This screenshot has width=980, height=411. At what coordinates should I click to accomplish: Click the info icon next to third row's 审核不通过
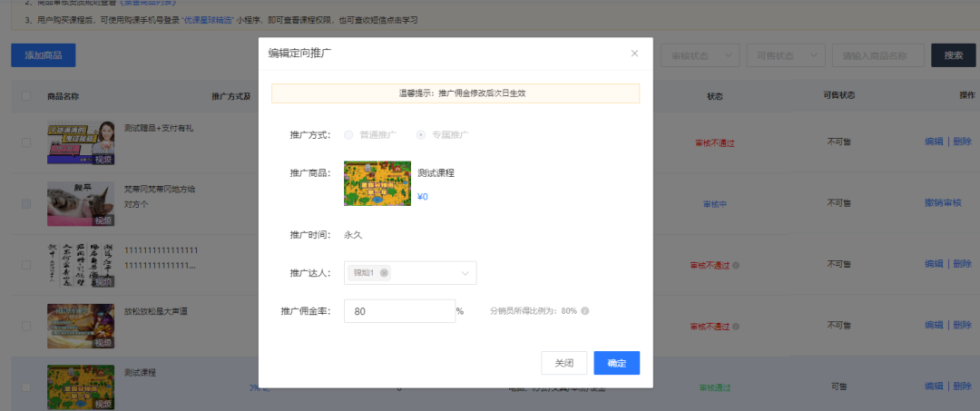tap(736, 265)
